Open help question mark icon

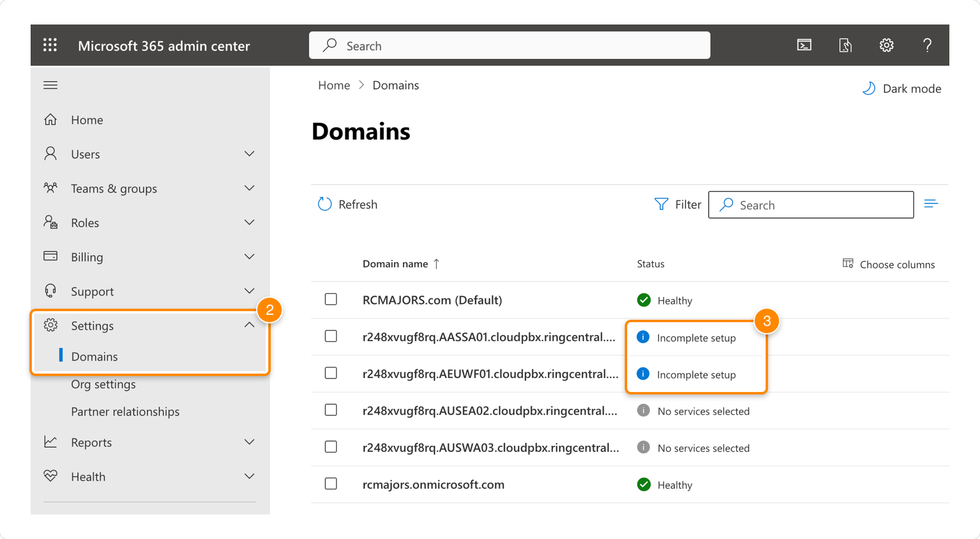pos(927,45)
